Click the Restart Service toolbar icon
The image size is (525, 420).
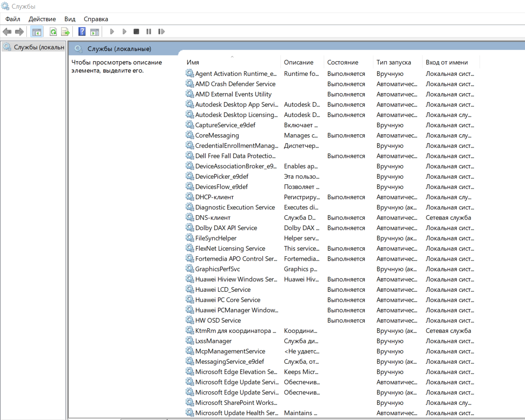click(x=161, y=32)
